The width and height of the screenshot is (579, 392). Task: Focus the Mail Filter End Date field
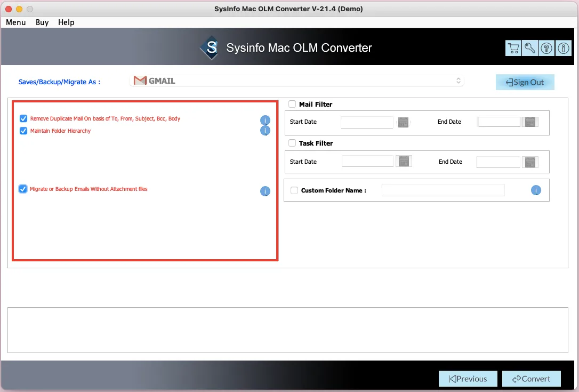pyautogui.click(x=499, y=122)
